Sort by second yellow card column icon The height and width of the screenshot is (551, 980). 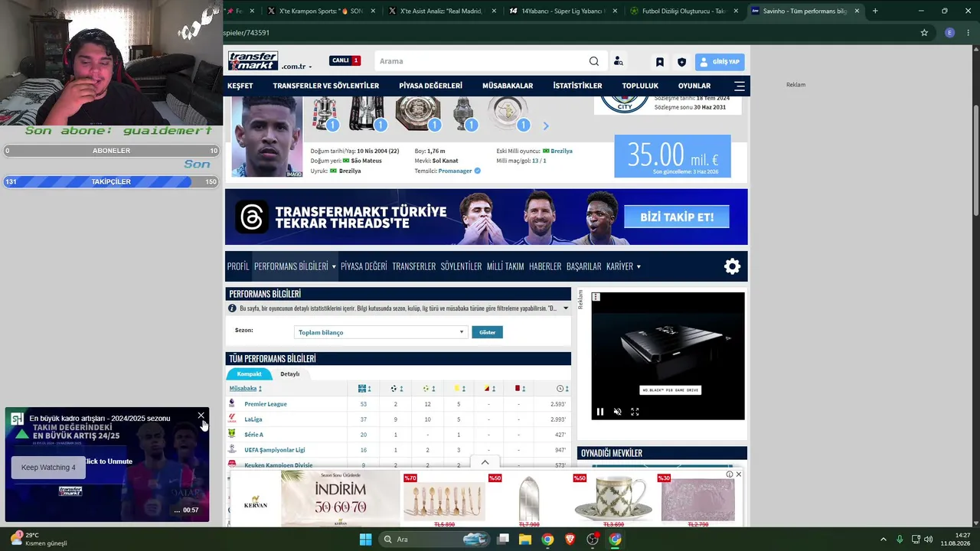488,389
